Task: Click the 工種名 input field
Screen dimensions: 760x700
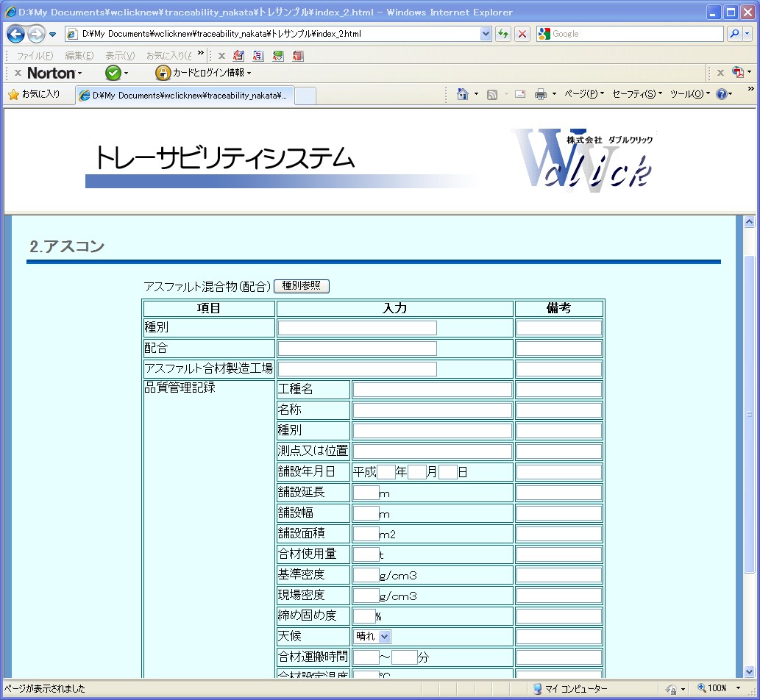Action: coord(433,390)
